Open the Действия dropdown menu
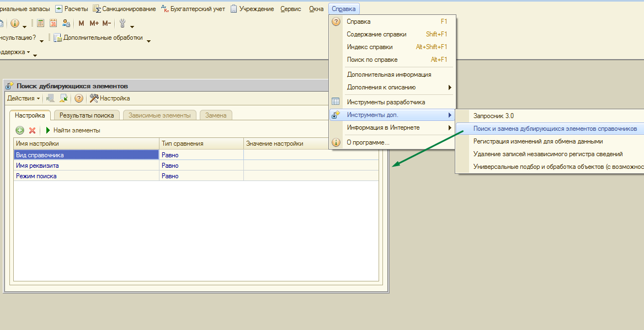 (x=23, y=98)
